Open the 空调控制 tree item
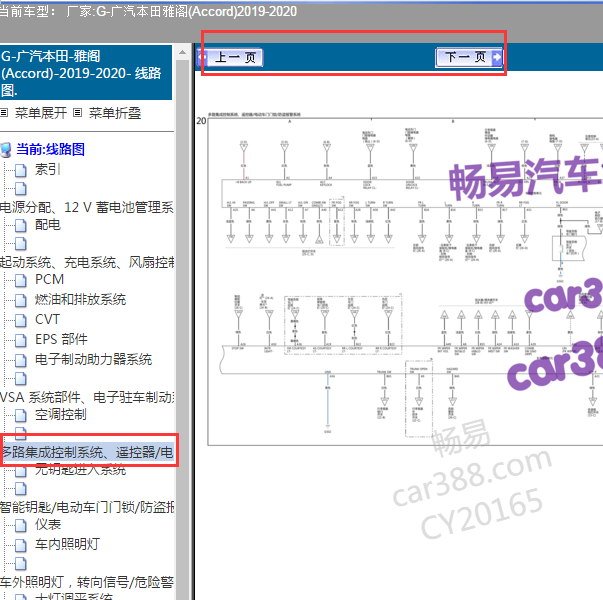The height and width of the screenshot is (600, 603). tap(61, 414)
